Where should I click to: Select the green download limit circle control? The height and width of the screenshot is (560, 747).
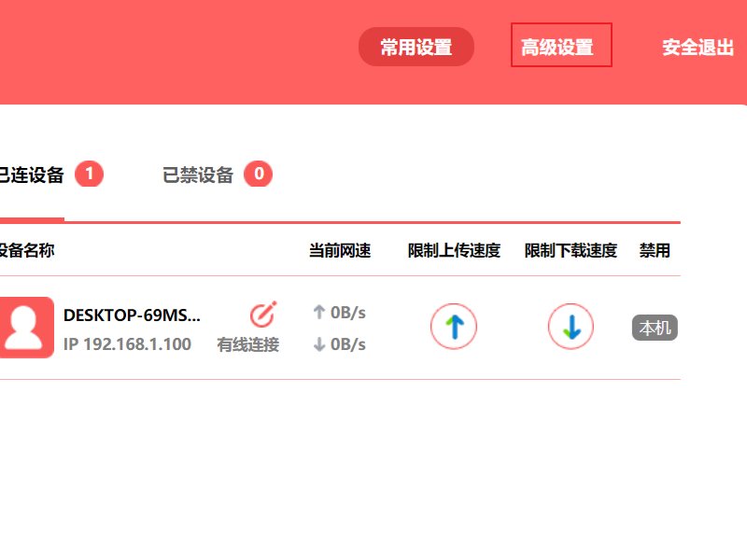pyautogui.click(x=571, y=328)
